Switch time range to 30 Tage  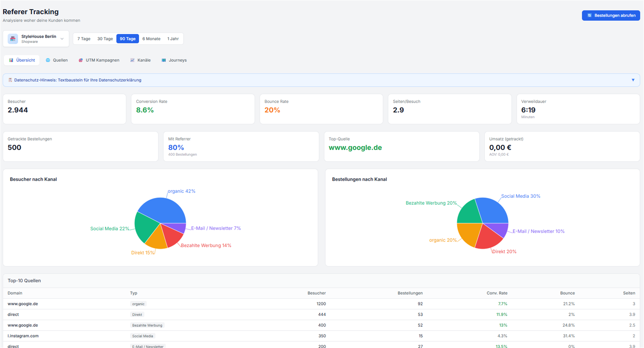coord(105,39)
